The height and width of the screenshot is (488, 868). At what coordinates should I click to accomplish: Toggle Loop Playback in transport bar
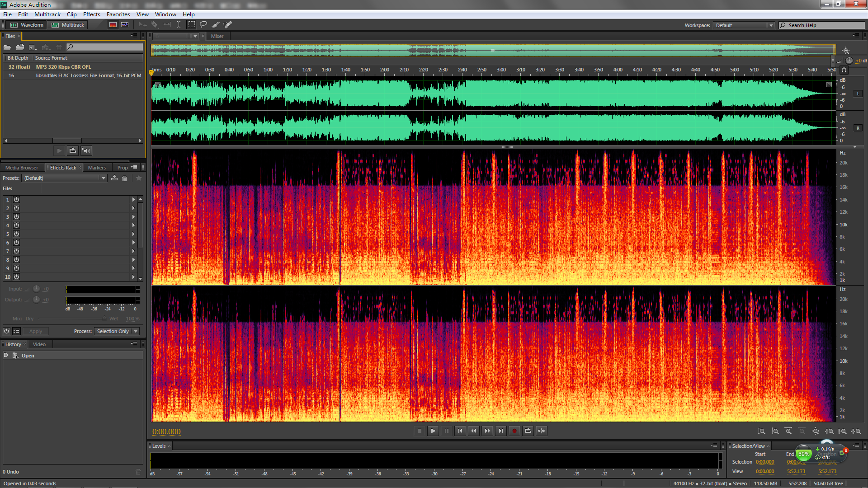(528, 431)
